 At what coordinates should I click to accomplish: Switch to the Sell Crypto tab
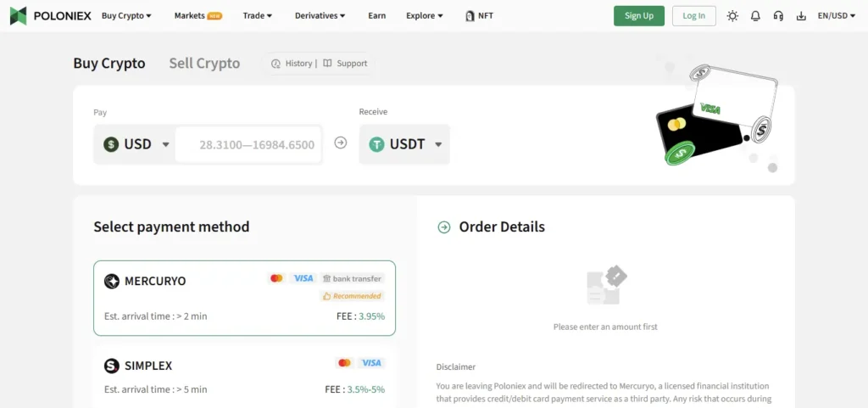[x=204, y=63]
